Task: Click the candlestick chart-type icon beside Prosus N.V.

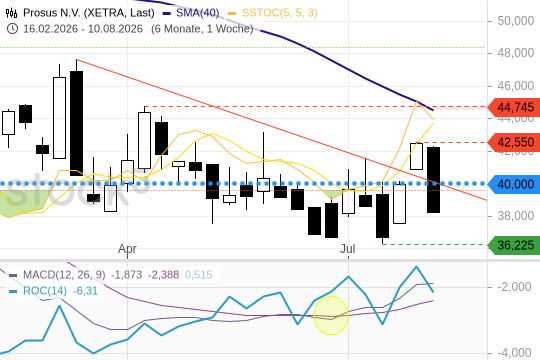Action: pyautogui.click(x=12, y=13)
